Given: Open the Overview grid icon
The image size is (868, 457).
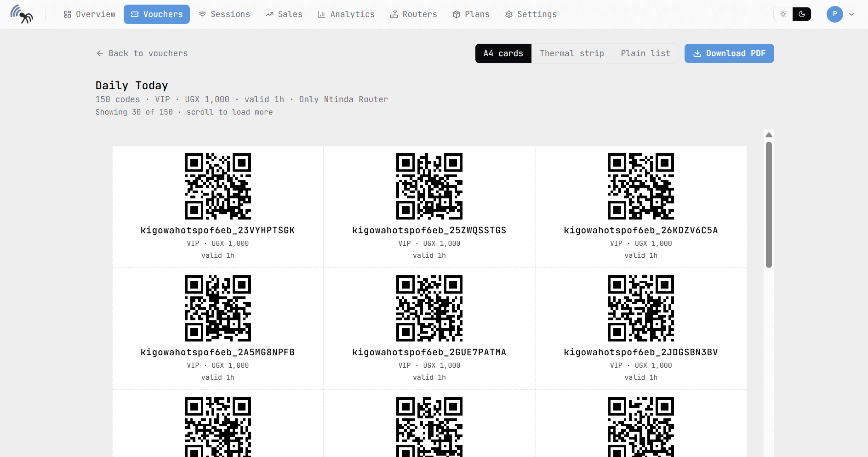Looking at the screenshot, I should pyautogui.click(x=68, y=14).
